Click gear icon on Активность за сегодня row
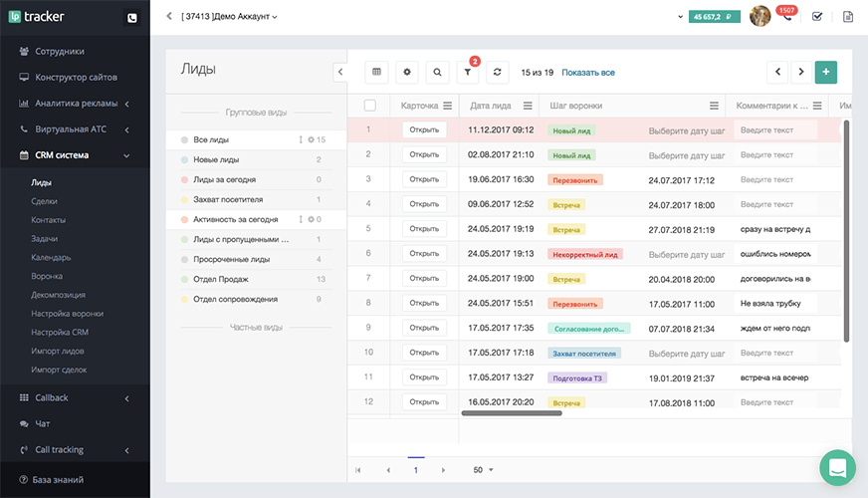Screen dimensions: 868x498 coord(312,219)
